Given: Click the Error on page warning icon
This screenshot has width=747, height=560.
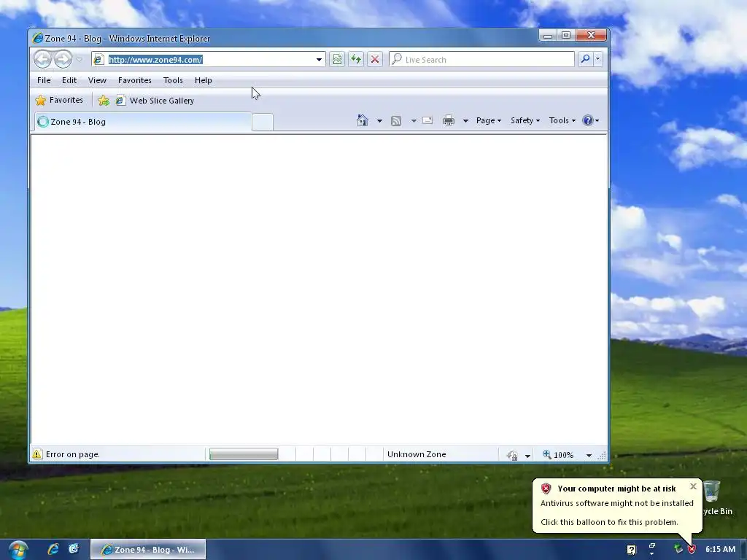Looking at the screenshot, I should click(x=37, y=454).
